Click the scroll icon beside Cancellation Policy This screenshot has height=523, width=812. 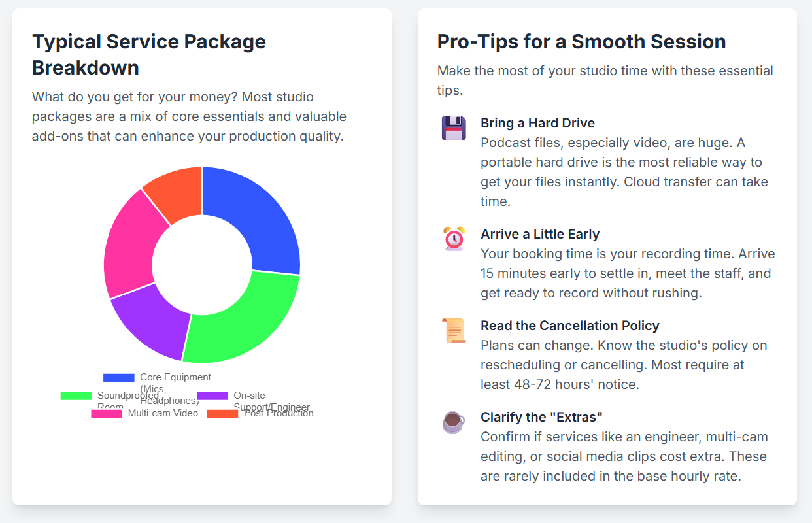pyautogui.click(x=454, y=330)
